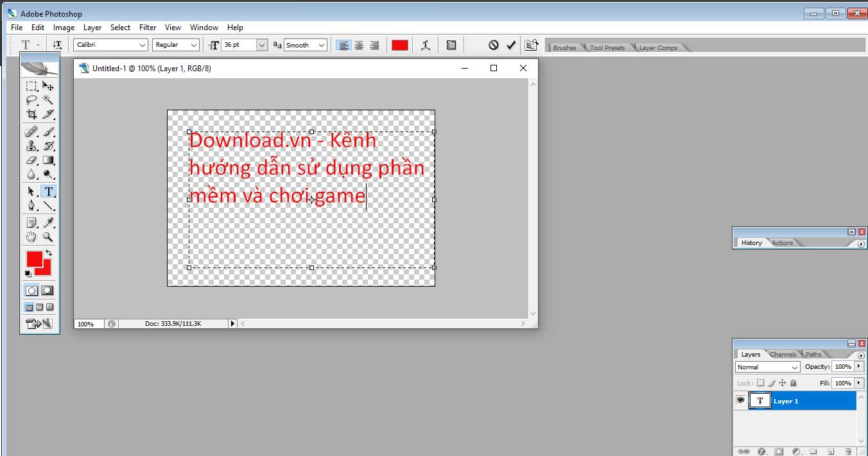Choose Standard Screen mode
This screenshot has width=868, height=456.
tap(30, 307)
